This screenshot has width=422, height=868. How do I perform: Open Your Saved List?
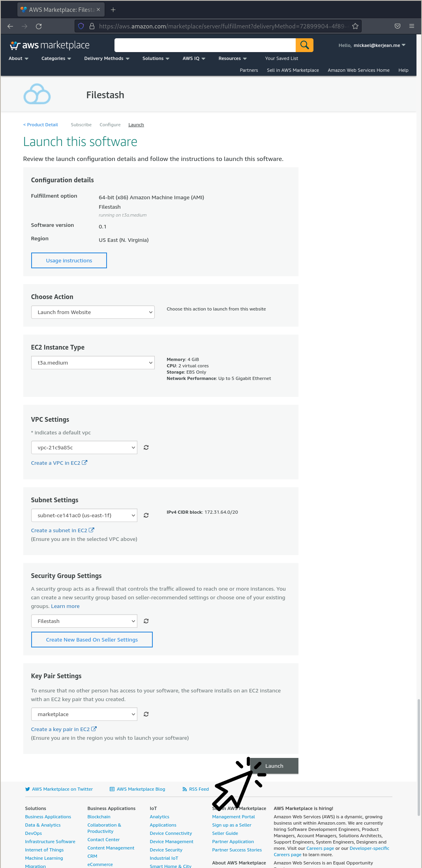[281, 58]
